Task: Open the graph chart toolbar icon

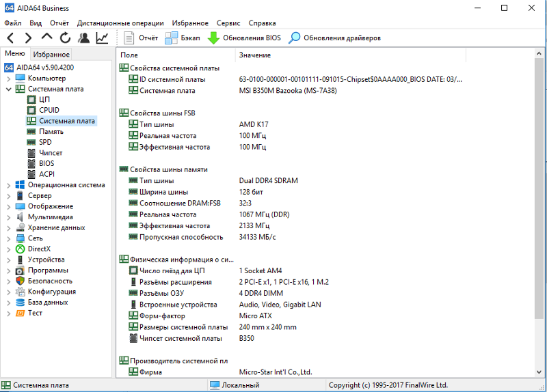Action: (x=102, y=38)
